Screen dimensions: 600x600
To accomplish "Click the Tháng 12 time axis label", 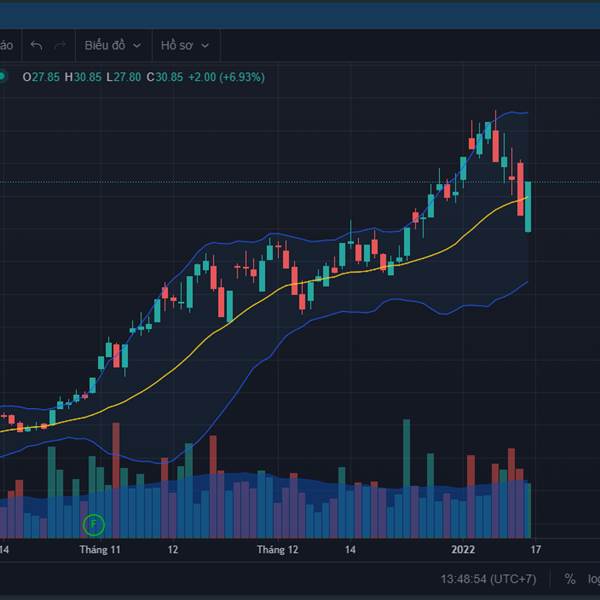I will pyautogui.click(x=278, y=550).
